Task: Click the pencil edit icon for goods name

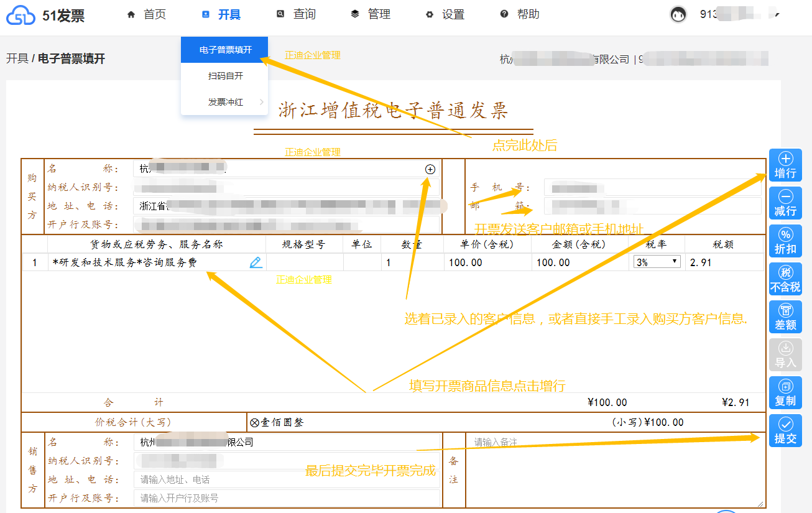Action: point(256,262)
